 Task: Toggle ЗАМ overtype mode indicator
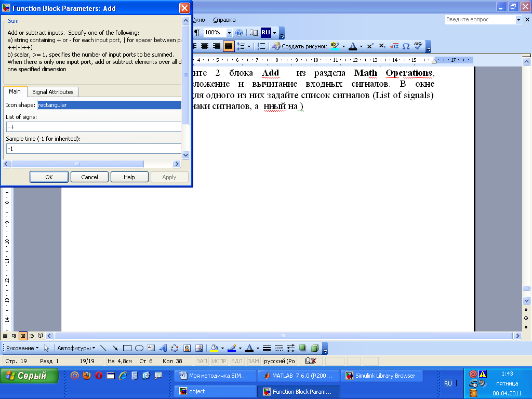[x=253, y=361]
